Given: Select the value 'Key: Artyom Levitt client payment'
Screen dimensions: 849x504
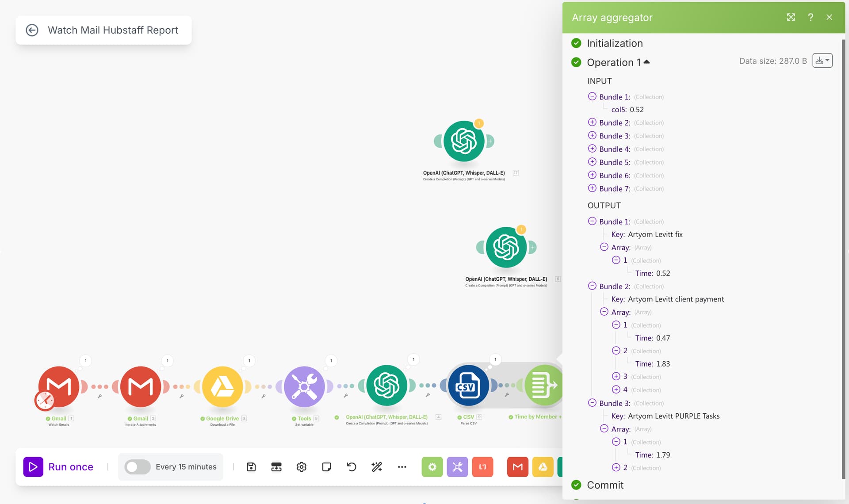Looking at the screenshot, I should (668, 299).
